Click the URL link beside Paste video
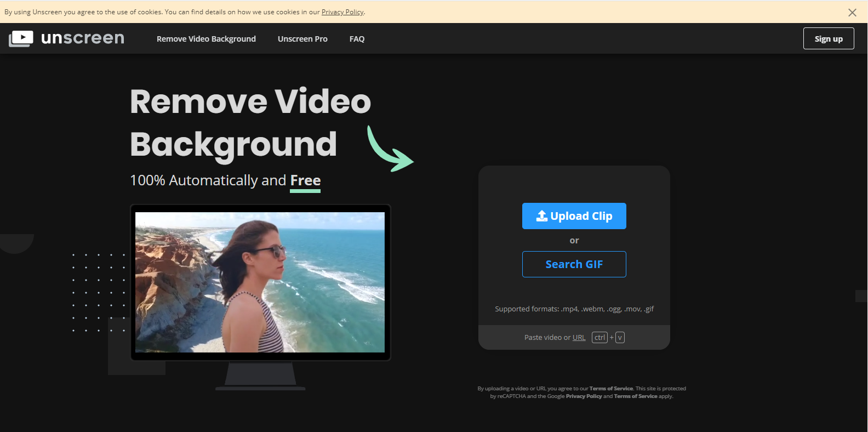This screenshot has width=868, height=432. pyautogui.click(x=579, y=338)
